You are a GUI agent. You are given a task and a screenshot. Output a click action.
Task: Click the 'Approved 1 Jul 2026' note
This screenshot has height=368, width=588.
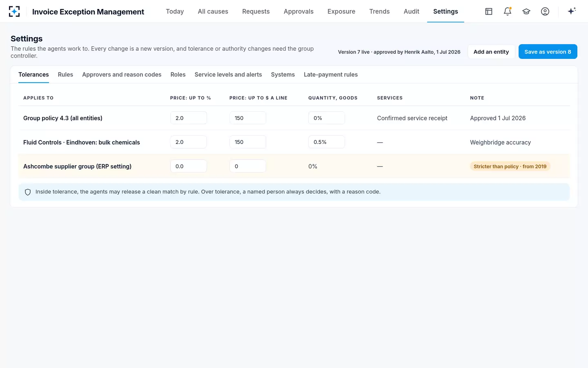[x=498, y=118]
